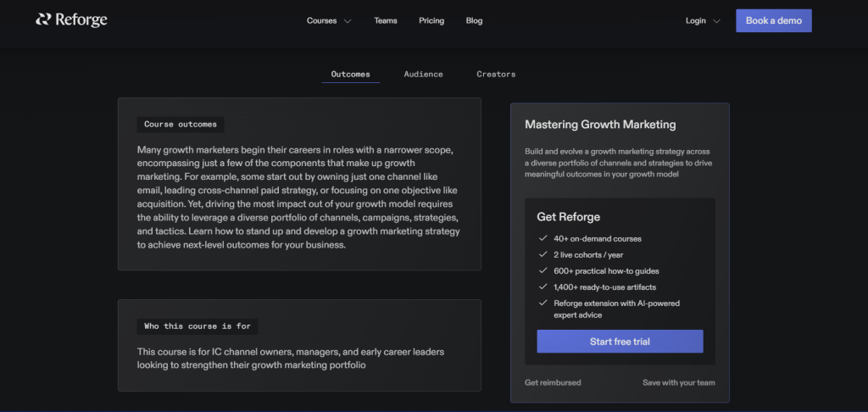Click the Book a demo button
Viewport: 868px width, 412px height.
coord(773,20)
